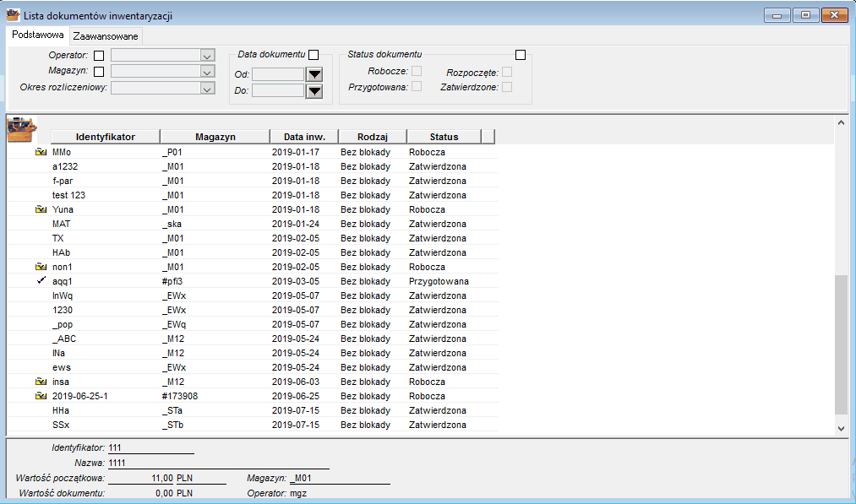Click the Nazwa field with 1111
856x504 pixels.
coord(218,463)
